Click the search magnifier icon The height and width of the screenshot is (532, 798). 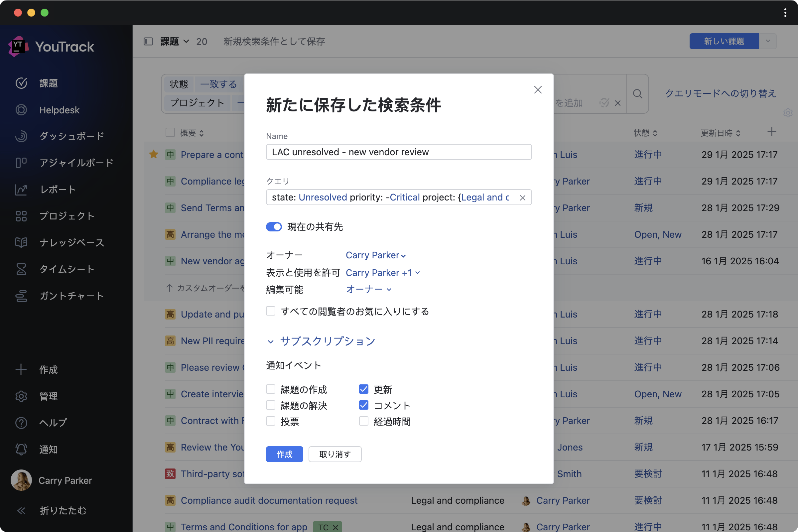(637, 94)
